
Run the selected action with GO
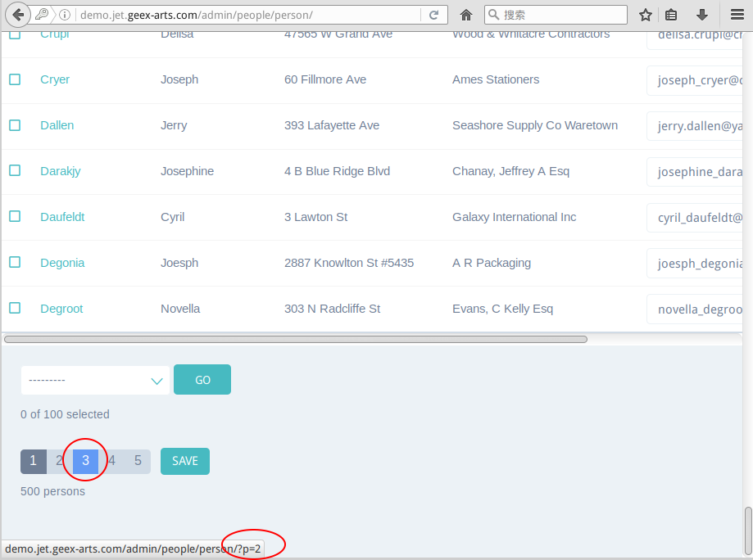coord(202,380)
